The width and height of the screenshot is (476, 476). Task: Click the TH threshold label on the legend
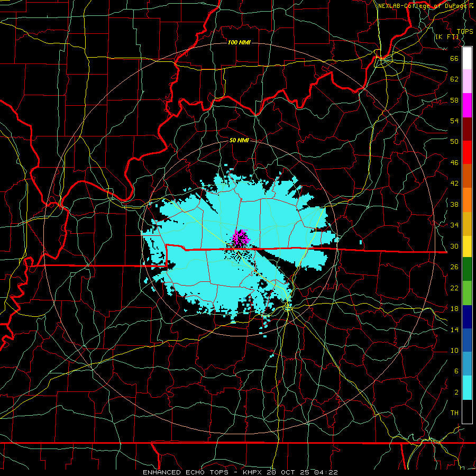pos(454,413)
